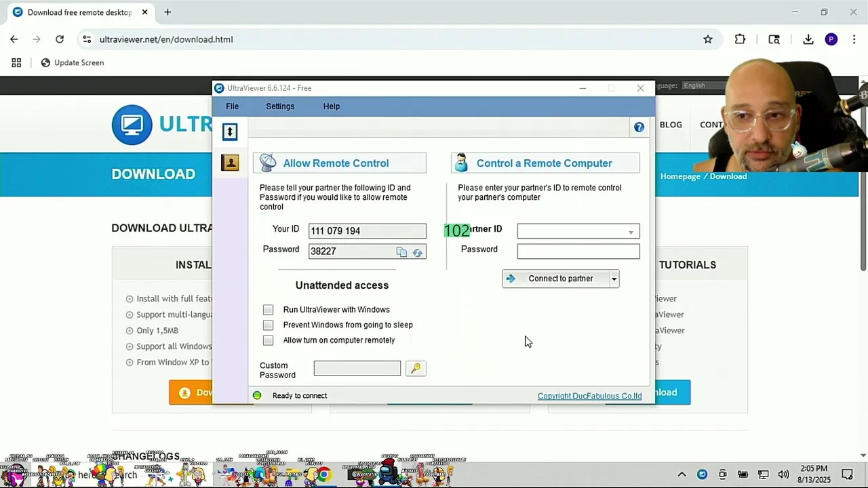Copy the ID and password icon
868x488 pixels.
[x=401, y=252]
